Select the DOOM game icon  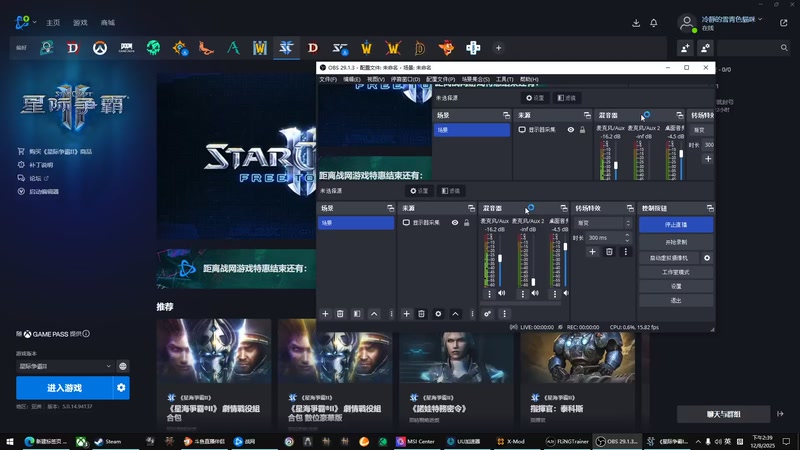(127, 48)
